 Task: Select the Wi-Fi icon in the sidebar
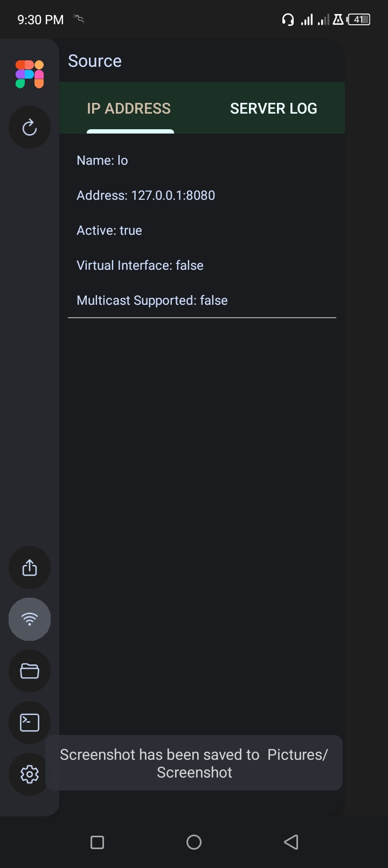pos(29,619)
